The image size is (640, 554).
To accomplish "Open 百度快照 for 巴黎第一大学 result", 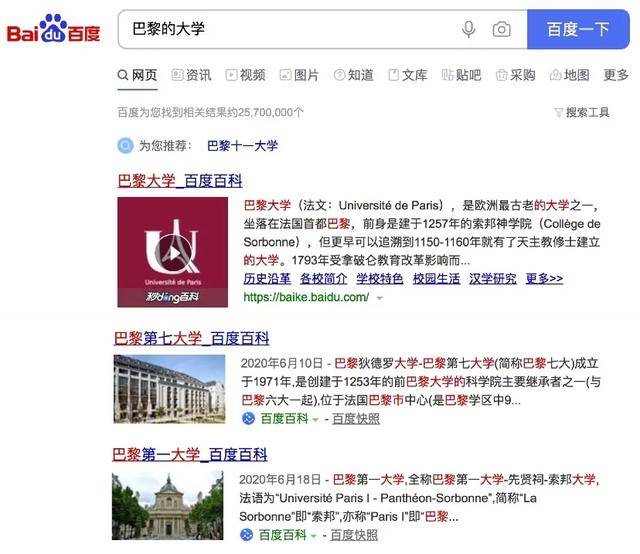I will [x=354, y=535].
